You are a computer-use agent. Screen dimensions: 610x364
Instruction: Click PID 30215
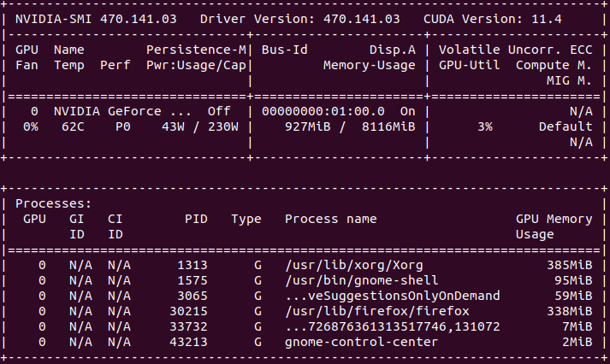click(x=188, y=312)
